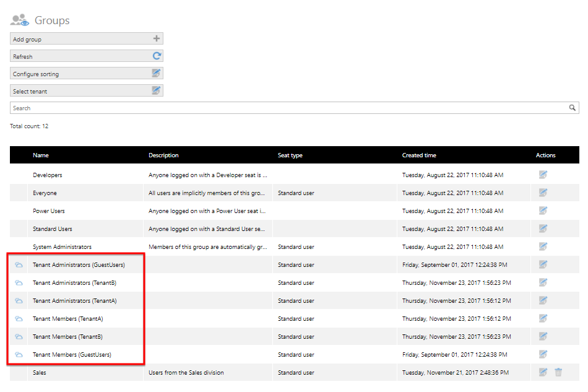Screen dimensions: 588x392
Task: Click the Add group button label
Action: tap(27, 40)
